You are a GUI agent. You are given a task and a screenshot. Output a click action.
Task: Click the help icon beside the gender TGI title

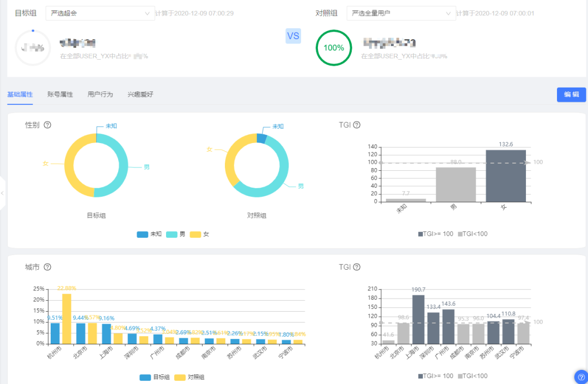point(357,125)
